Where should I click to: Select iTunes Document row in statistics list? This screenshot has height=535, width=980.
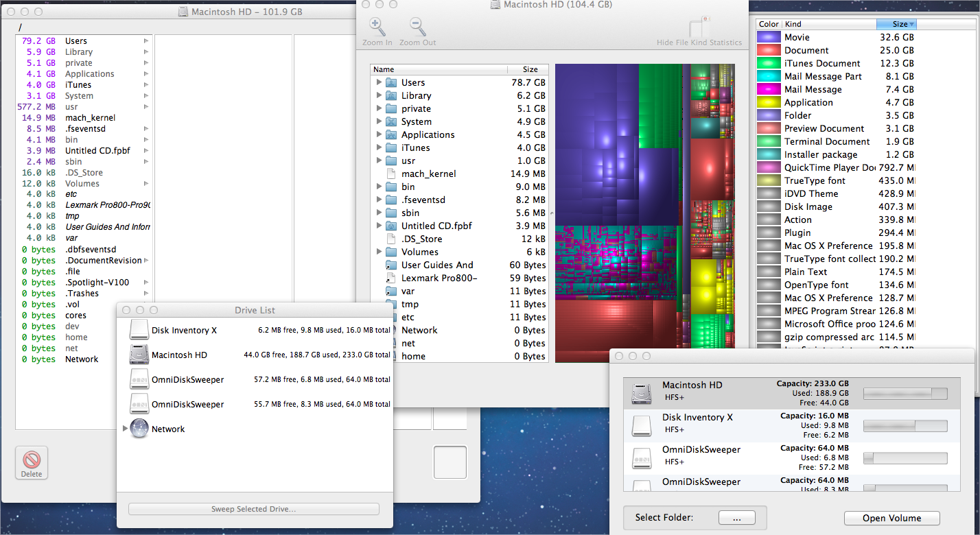836,63
